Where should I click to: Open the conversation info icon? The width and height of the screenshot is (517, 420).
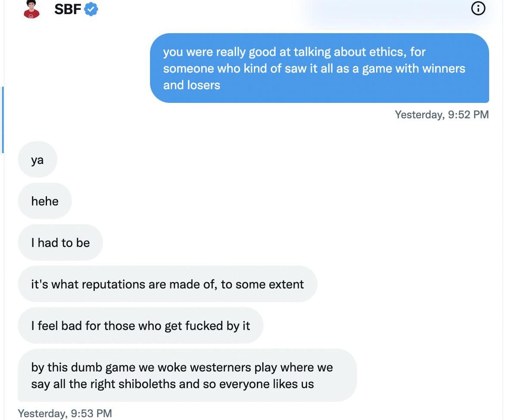(478, 8)
